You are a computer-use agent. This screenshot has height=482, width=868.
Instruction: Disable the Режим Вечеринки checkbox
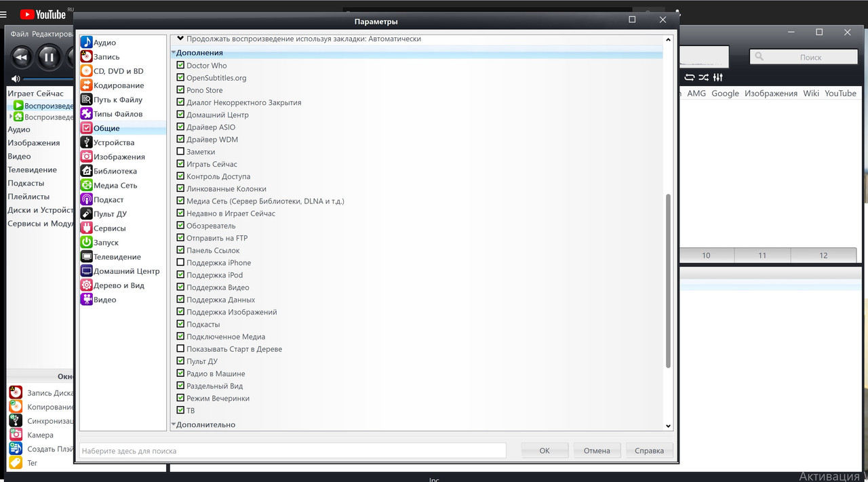click(180, 398)
